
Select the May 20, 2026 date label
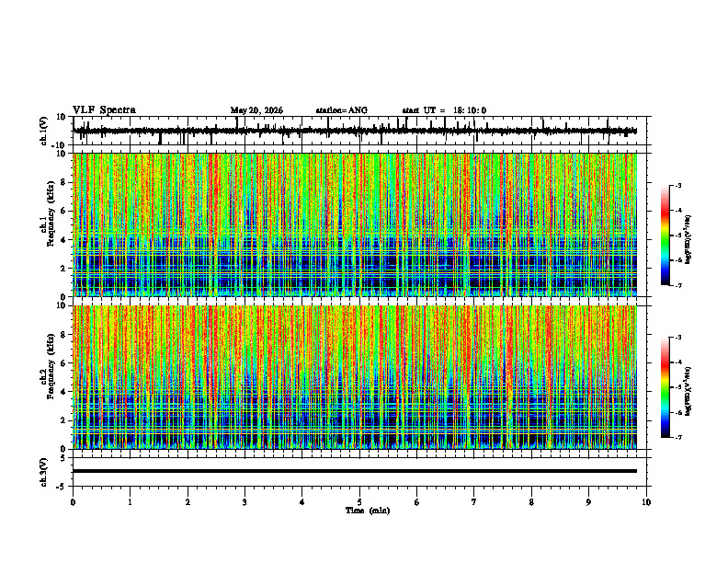pos(256,110)
